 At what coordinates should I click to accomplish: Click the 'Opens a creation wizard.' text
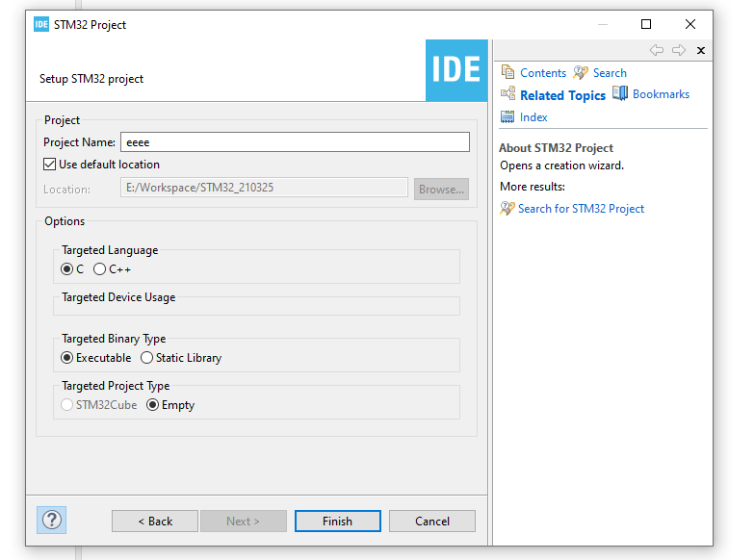(561, 165)
